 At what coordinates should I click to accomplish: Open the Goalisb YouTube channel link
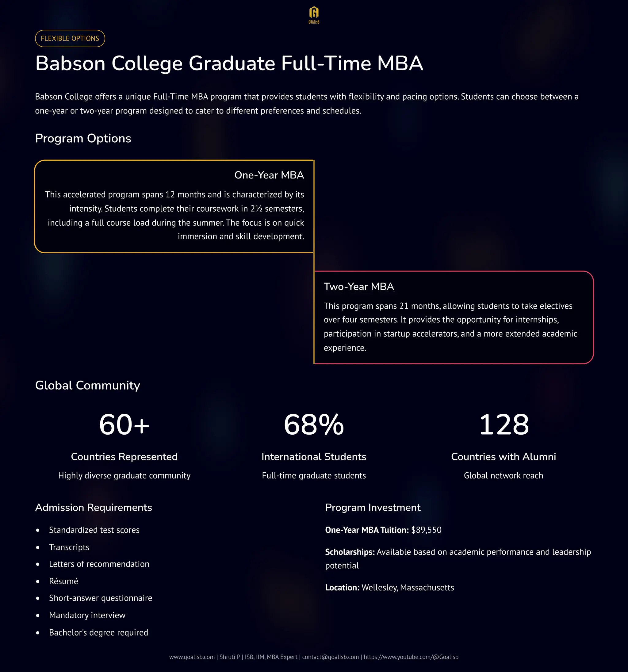coord(411,657)
